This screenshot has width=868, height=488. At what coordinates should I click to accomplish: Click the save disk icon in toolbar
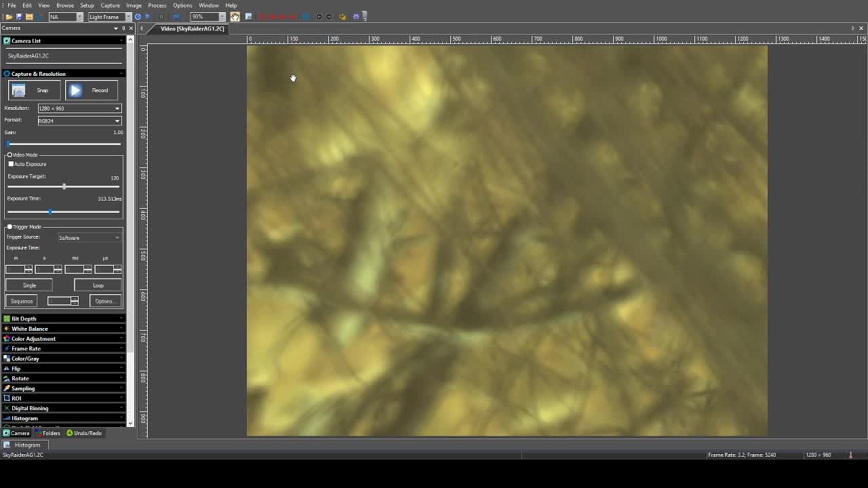pyautogui.click(x=19, y=16)
